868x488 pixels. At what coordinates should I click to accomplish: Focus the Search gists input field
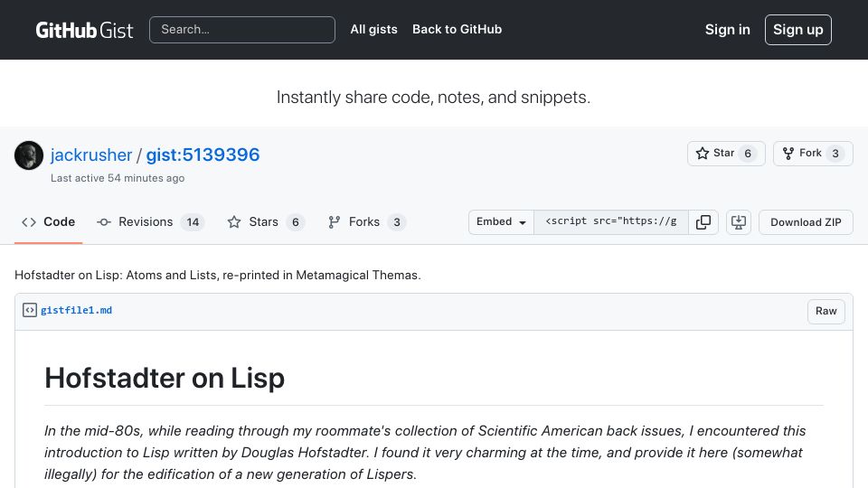tap(242, 30)
